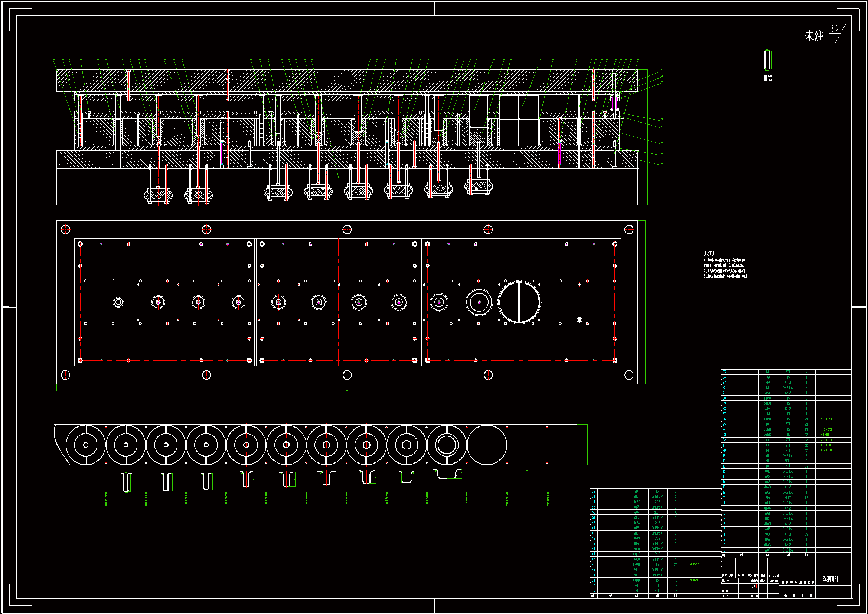The height and width of the screenshot is (614, 868).
Task: Select the 未注 text beside roughness symbol
Action: [x=814, y=36]
